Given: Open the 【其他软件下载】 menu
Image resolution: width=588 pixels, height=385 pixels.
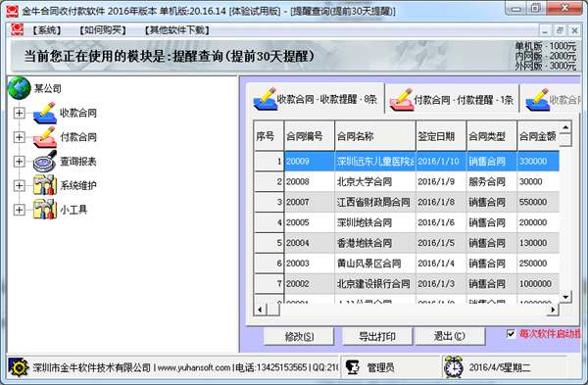Looking at the screenshot, I should point(177,30).
